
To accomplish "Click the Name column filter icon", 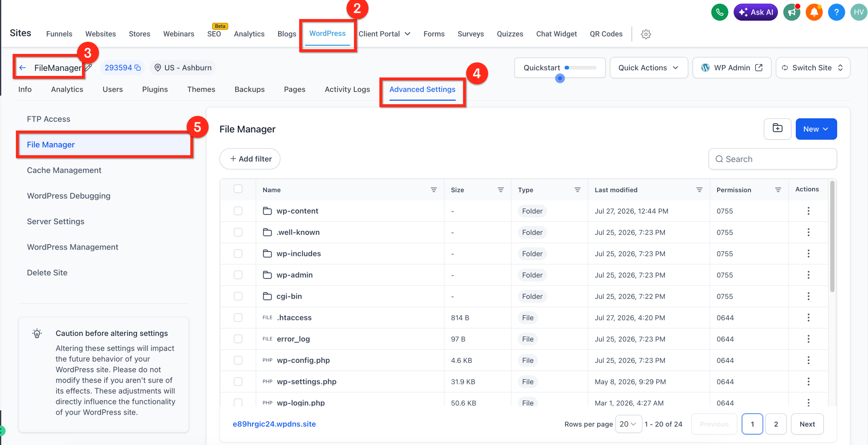I will click(x=434, y=190).
